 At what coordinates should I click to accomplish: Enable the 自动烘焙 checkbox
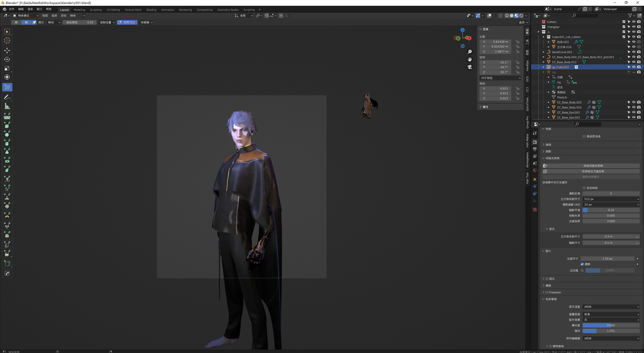[x=584, y=188]
